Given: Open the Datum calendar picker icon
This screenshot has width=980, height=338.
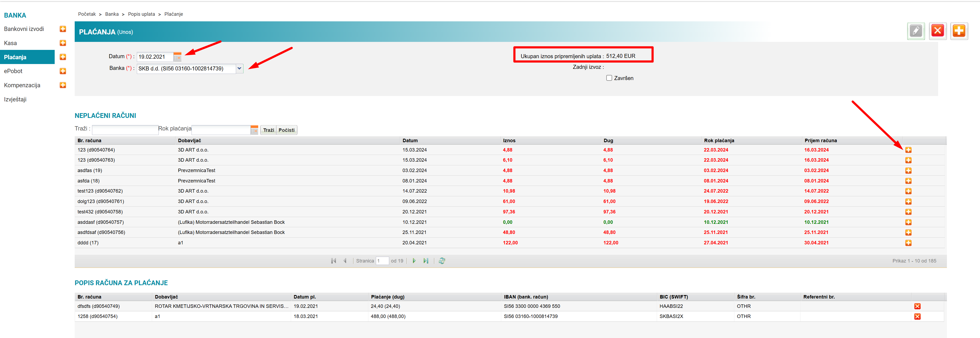Looking at the screenshot, I should 177,57.
